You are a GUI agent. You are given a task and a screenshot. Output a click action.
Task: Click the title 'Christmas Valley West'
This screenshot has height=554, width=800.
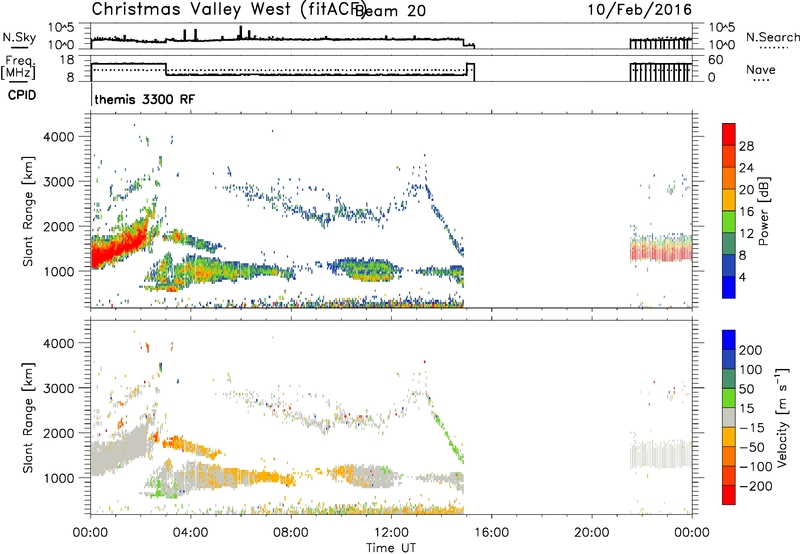[191, 9]
